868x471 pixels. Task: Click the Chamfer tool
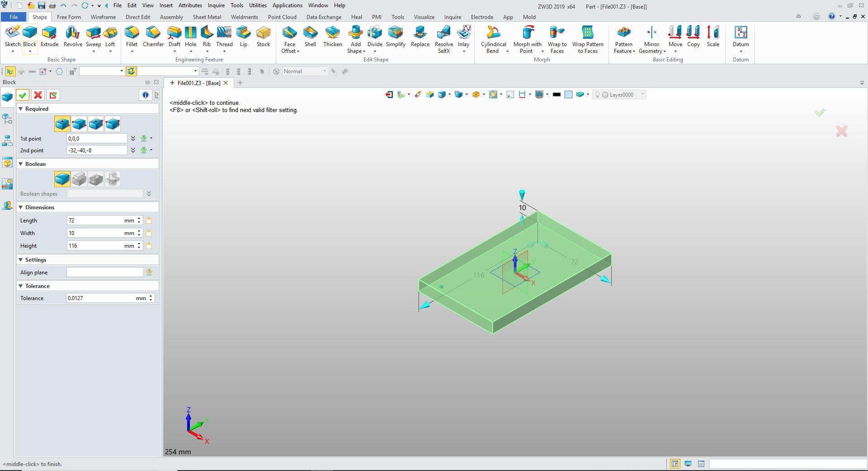click(153, 36)
